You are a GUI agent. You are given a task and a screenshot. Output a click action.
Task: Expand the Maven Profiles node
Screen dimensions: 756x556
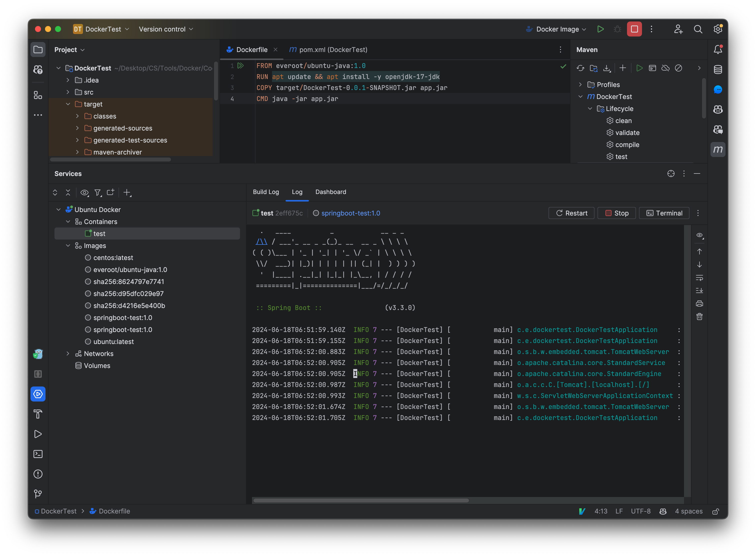(580, 85)
